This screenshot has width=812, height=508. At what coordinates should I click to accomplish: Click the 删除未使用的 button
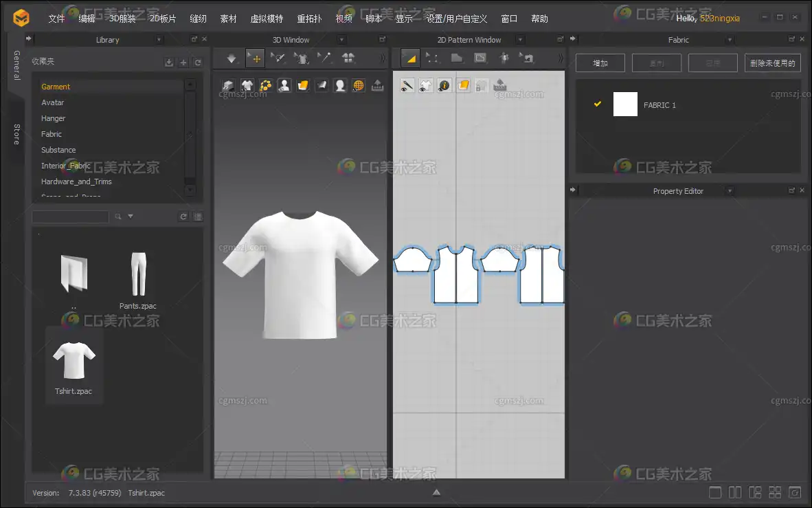(x=773, y=63)
